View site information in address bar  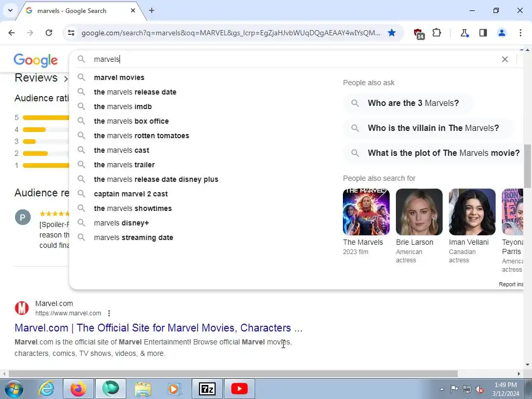click(71, 33)
